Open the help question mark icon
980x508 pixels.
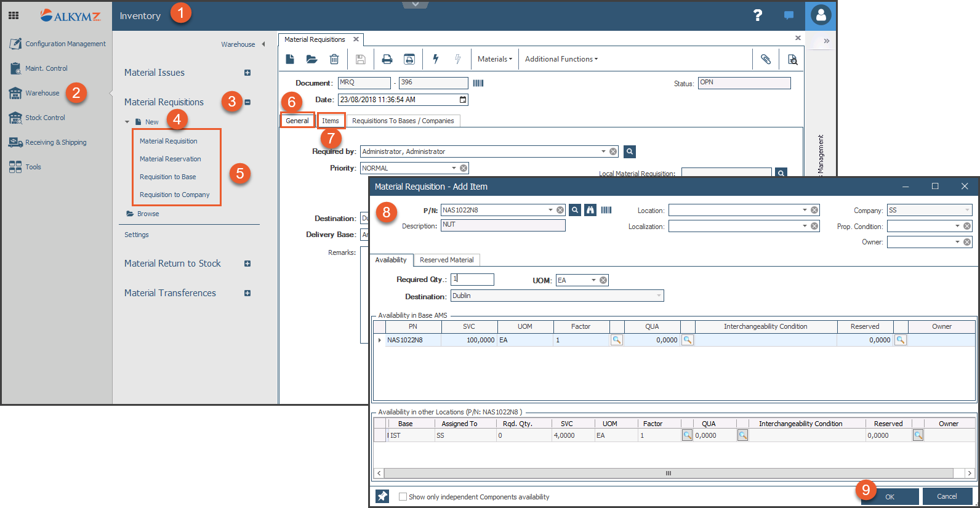click(x=758, y=15)
